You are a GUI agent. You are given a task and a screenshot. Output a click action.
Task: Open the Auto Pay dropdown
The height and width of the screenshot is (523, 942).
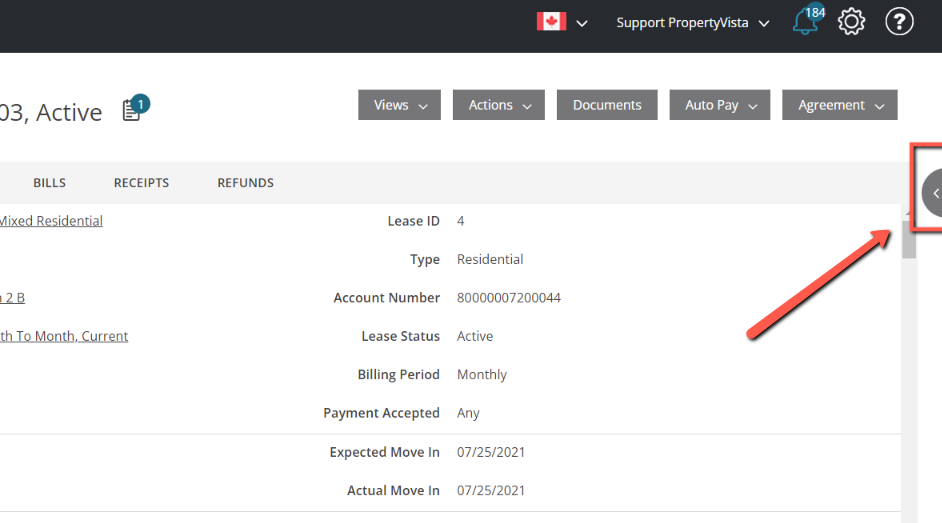pos(720,105)
